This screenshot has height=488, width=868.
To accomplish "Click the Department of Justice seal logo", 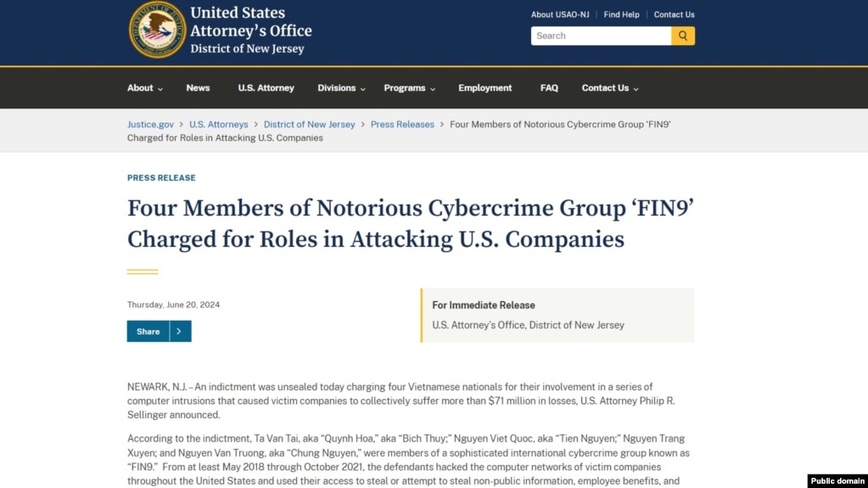I will pyautogui.click(x=157, y=30).
